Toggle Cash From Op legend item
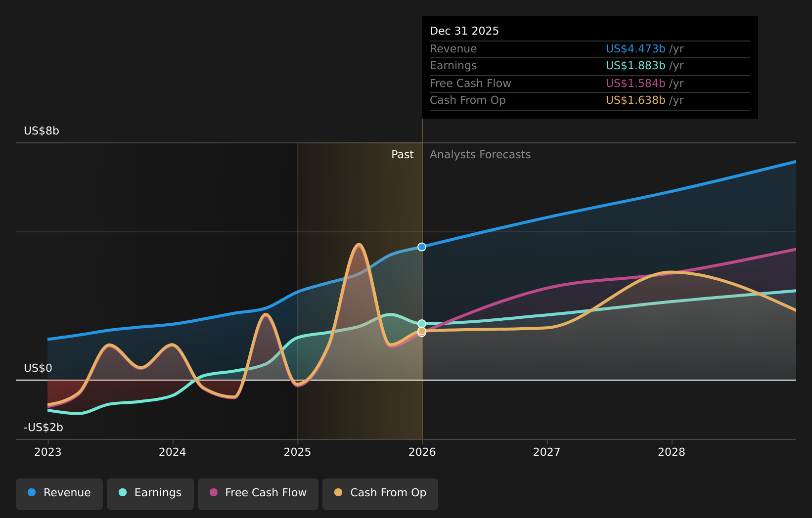This screenshot has width=812, height=518. (x=380, y=493)
